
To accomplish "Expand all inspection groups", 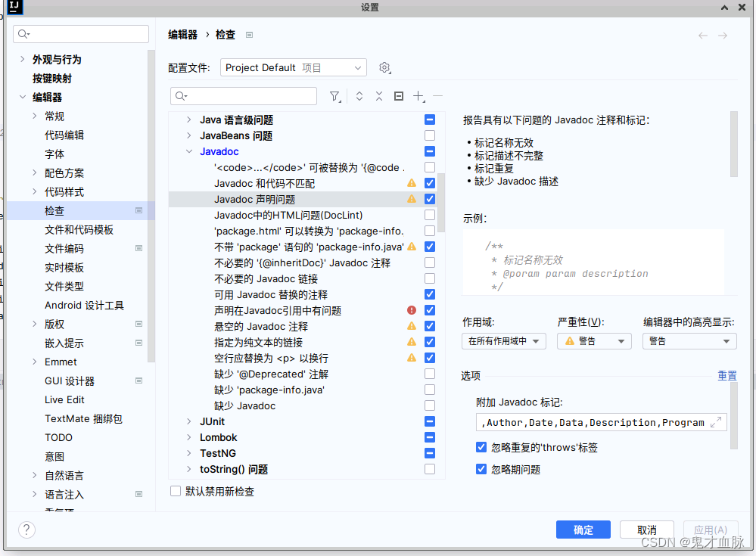I will 359,96.
